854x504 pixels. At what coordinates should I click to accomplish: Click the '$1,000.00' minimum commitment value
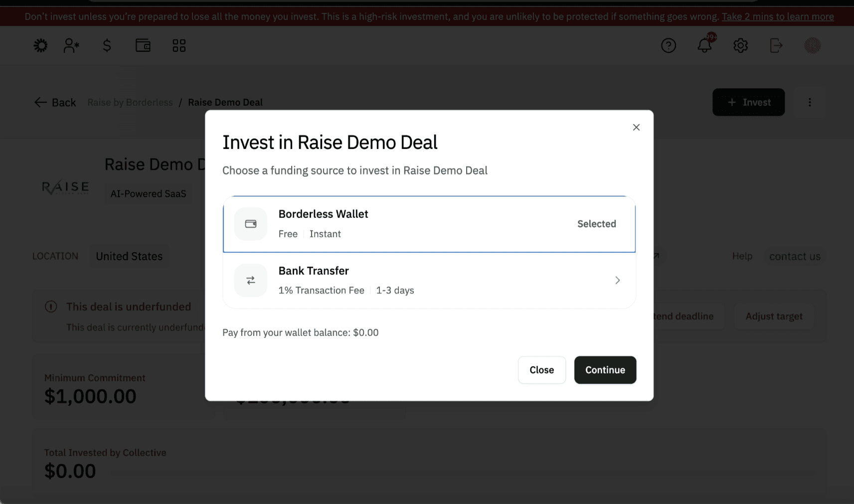90,396
